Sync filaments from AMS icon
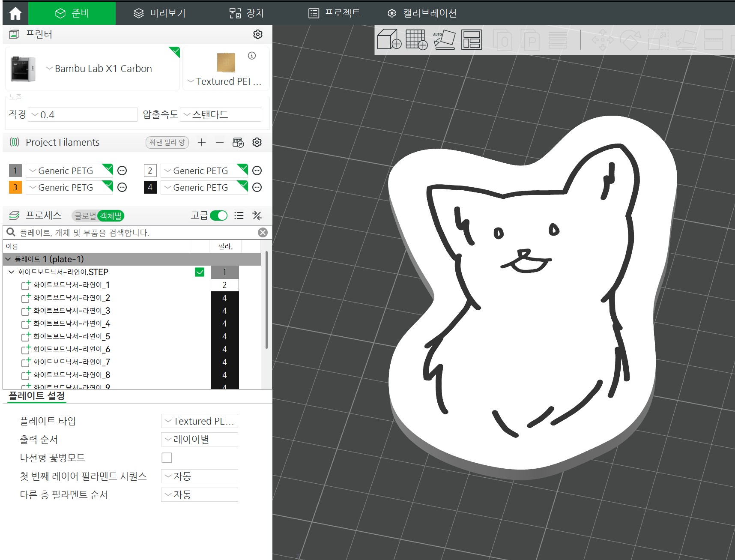735x560 pixels. [238, 142]
